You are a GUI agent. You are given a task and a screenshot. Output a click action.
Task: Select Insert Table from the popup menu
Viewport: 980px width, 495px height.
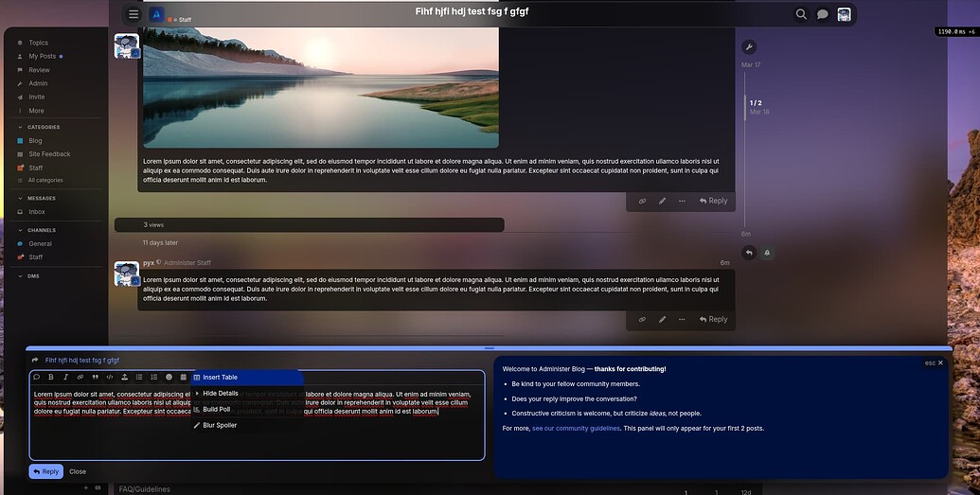coord(220,377)
